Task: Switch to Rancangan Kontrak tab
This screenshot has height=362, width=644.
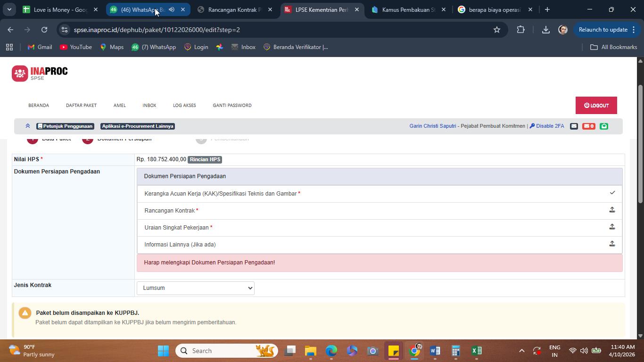Action: (x=235, y=9)
